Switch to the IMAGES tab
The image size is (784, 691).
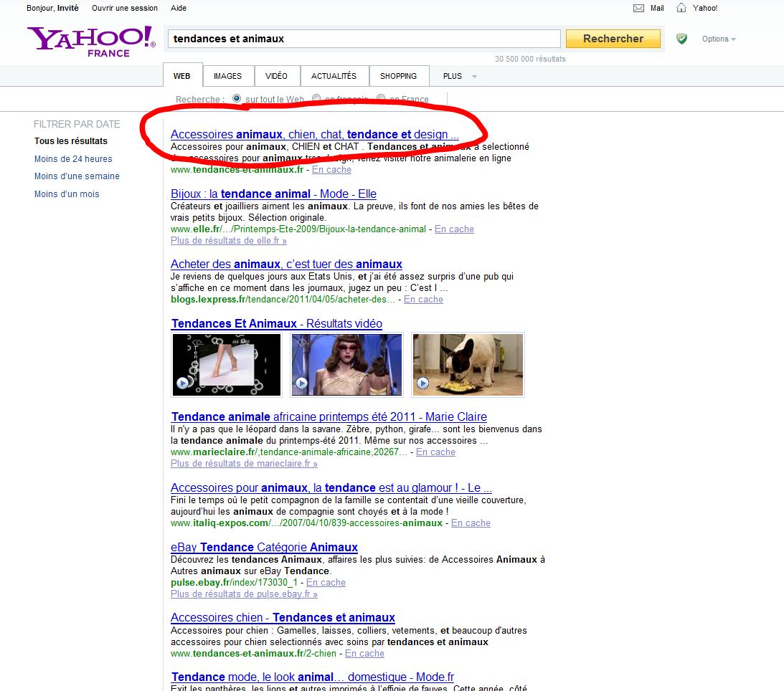tap(227, 76)
